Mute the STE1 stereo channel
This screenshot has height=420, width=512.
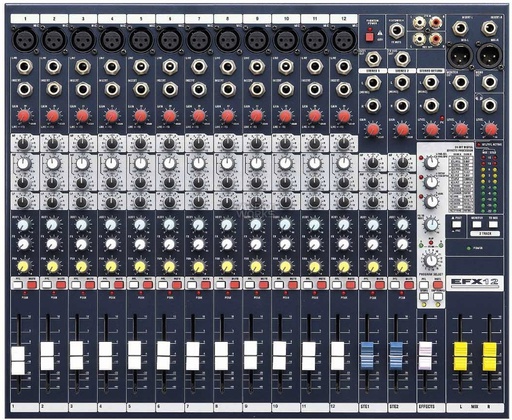click(x=380, y=285)
